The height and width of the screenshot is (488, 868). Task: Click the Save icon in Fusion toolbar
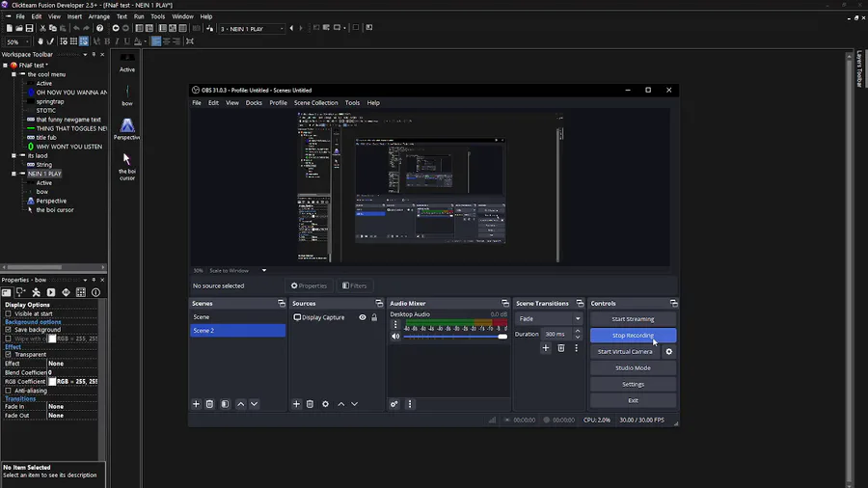pos(29,28)
